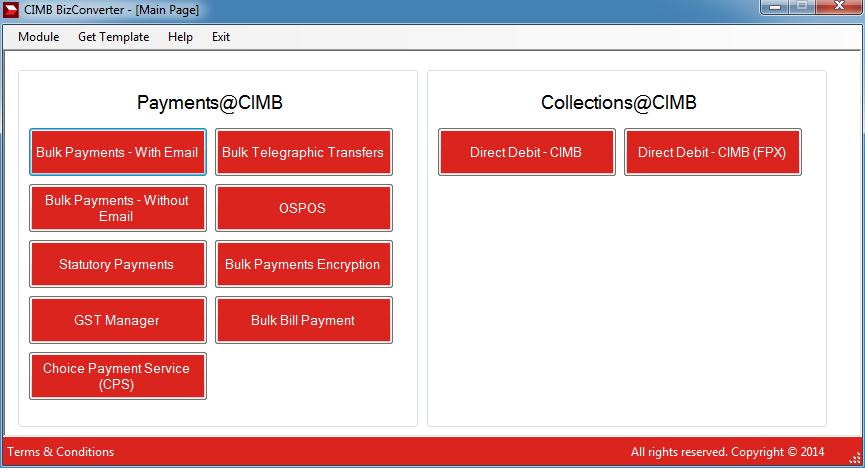Click the window resize grip in corner
The image size is (865, 468).
click(x=855, y=459)
